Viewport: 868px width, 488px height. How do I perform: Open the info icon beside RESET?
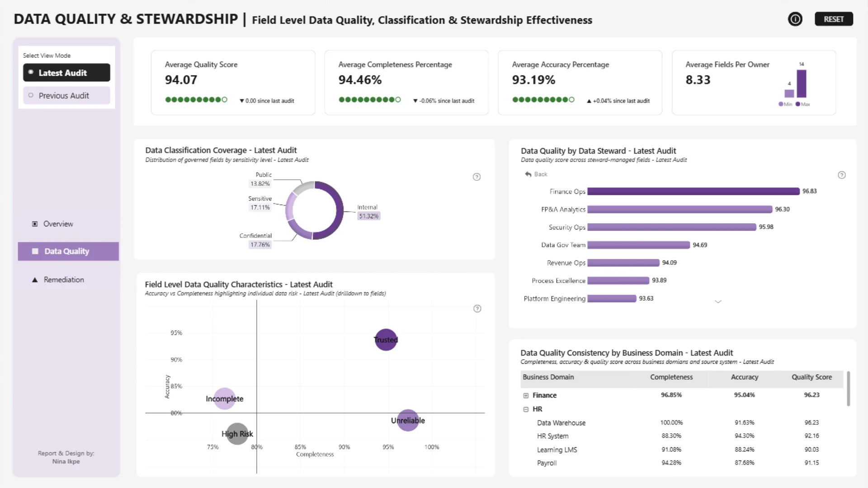coord(795,19)
